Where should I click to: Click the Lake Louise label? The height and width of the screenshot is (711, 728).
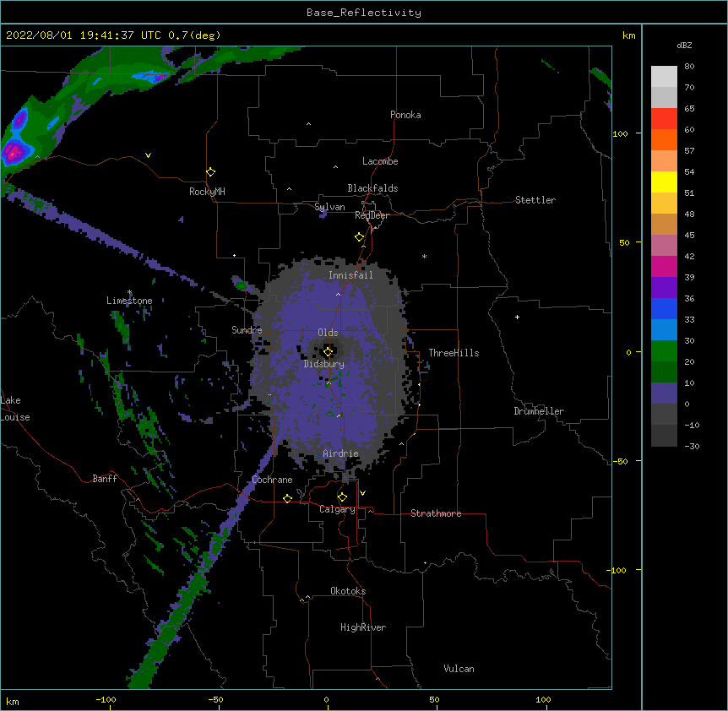click(x=15, y=409)
